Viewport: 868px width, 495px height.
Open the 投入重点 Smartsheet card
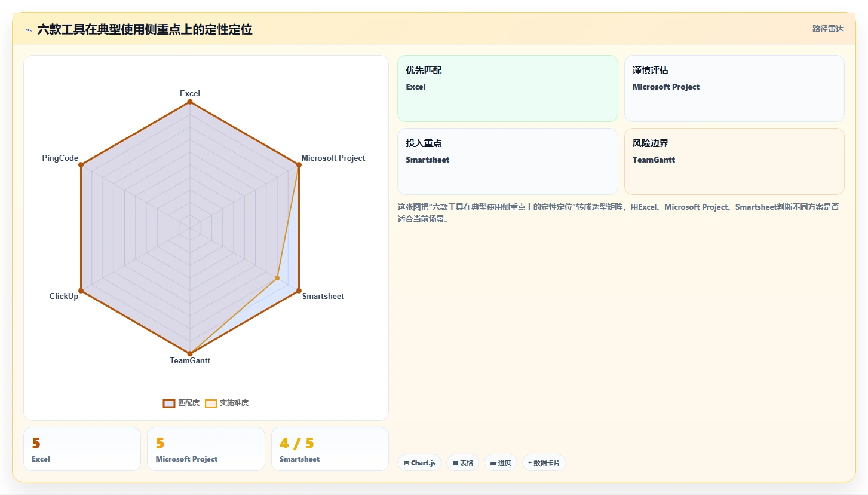[507, 161]
